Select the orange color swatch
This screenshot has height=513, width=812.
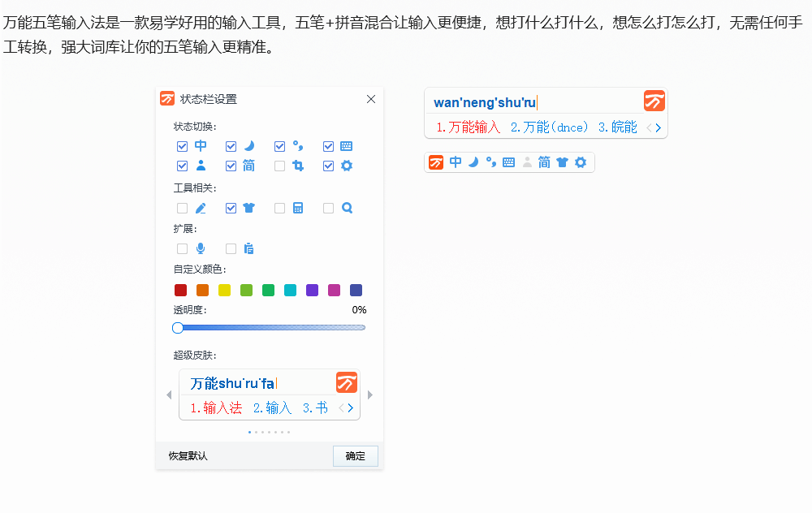click(x=202, y=290)
